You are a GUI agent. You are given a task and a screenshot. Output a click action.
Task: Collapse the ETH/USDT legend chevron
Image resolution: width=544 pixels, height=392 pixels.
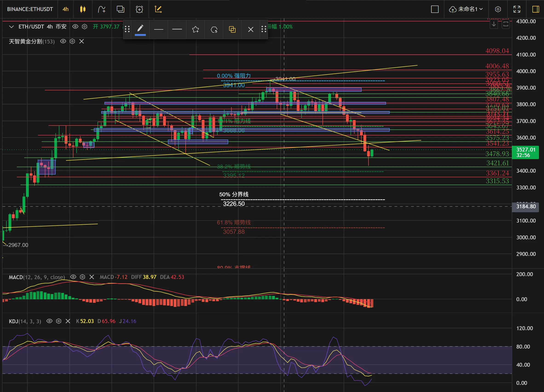tap(11, 27)
